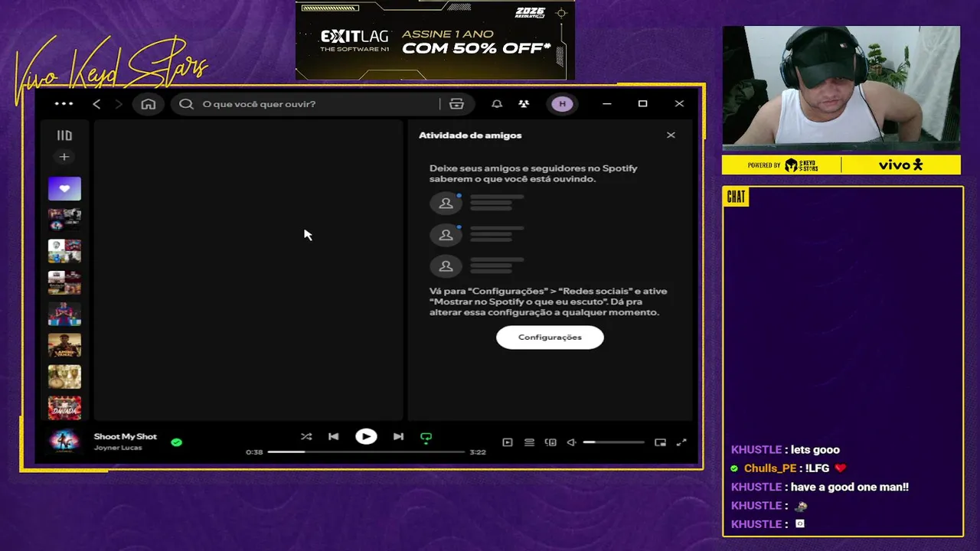Open artist Joyner Lucas link

coord(118,448)
